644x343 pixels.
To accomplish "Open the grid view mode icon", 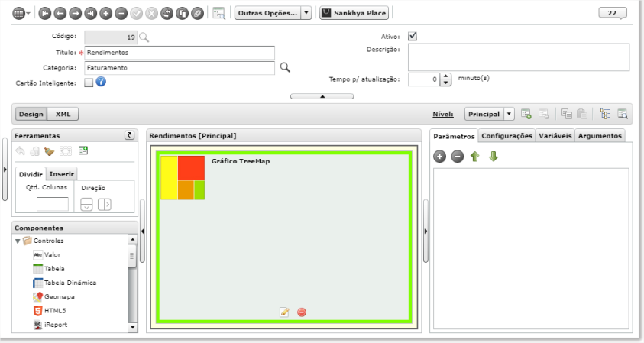I will [x=18, y=14].
